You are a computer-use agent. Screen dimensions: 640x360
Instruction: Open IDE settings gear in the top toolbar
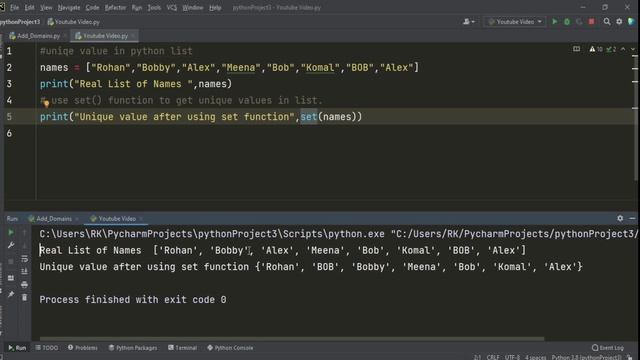click(x=619, y=22)
